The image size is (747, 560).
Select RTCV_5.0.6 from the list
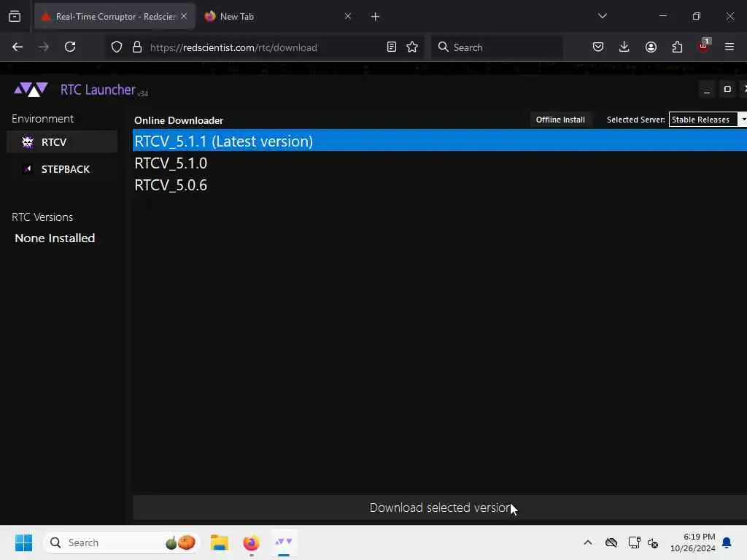440,185
